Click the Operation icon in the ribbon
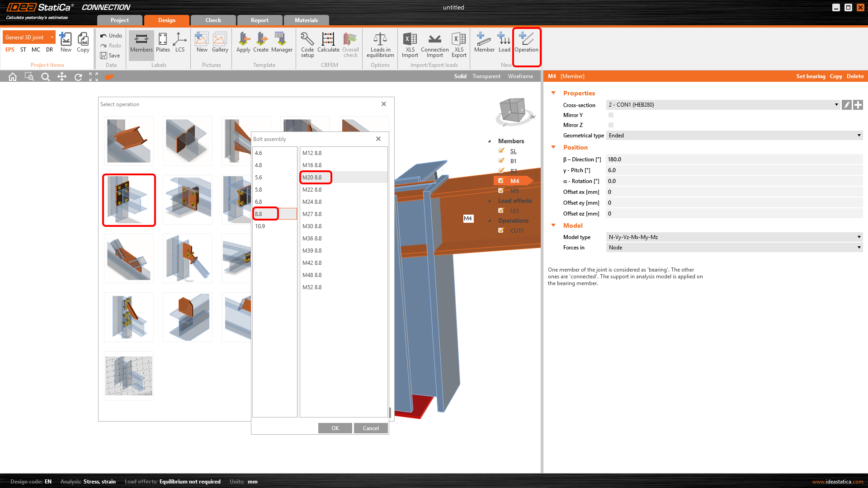 526,43
